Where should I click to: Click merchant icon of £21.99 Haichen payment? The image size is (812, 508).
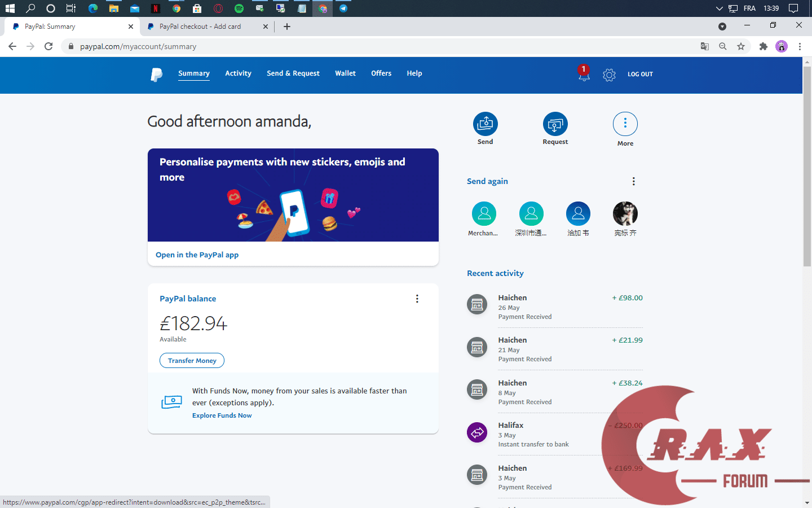point(477,347)
